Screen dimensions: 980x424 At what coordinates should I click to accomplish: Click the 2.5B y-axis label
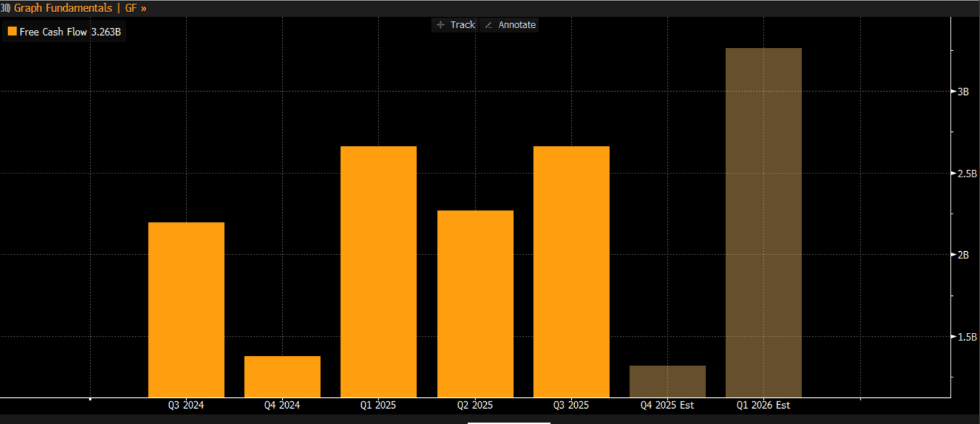tap(965, 173)
